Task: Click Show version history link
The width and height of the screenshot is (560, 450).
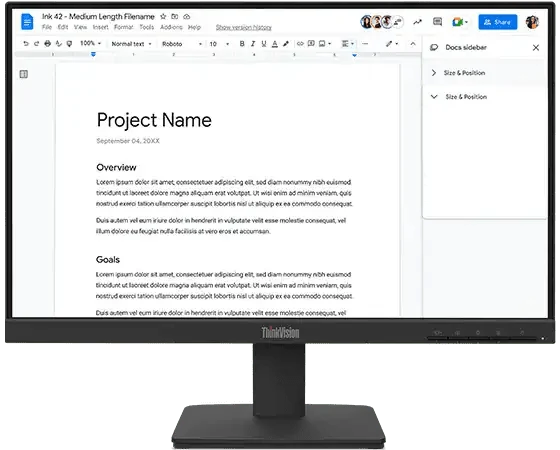Action: (x=244, y=28)
